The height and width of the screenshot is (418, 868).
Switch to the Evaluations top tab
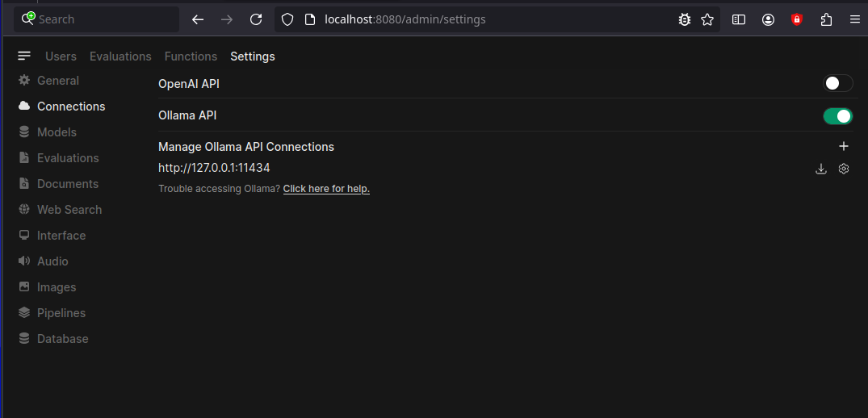(120, 56)
